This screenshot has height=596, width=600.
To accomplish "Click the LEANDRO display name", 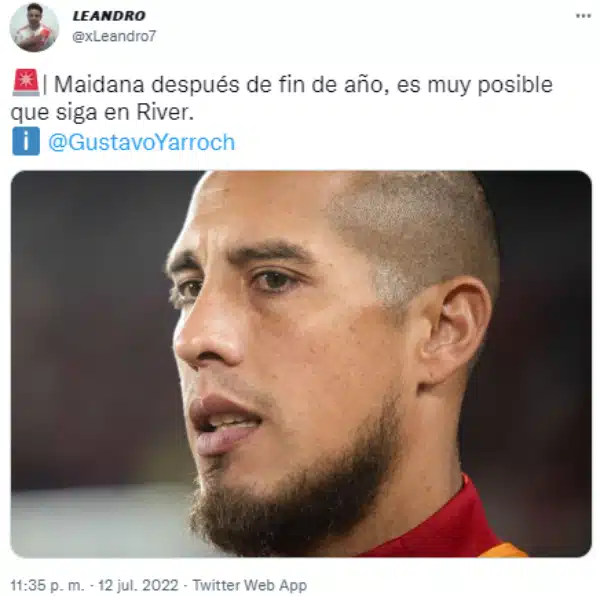I will pos(109,16).
